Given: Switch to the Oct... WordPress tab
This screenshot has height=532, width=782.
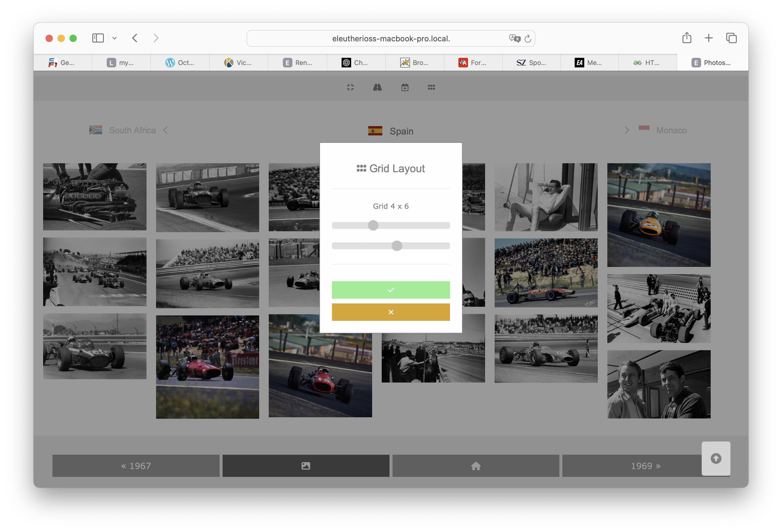Looking at the screenshot, I should [x=180, y=63].
